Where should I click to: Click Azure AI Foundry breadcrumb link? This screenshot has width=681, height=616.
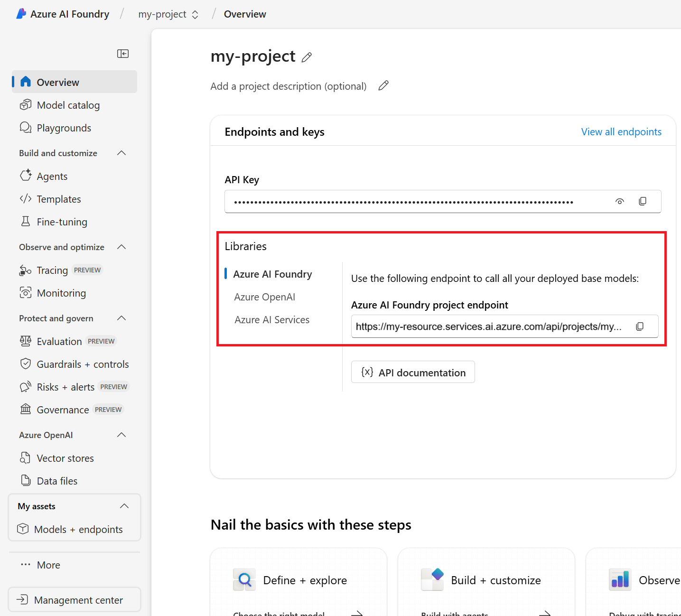point(70,14)
